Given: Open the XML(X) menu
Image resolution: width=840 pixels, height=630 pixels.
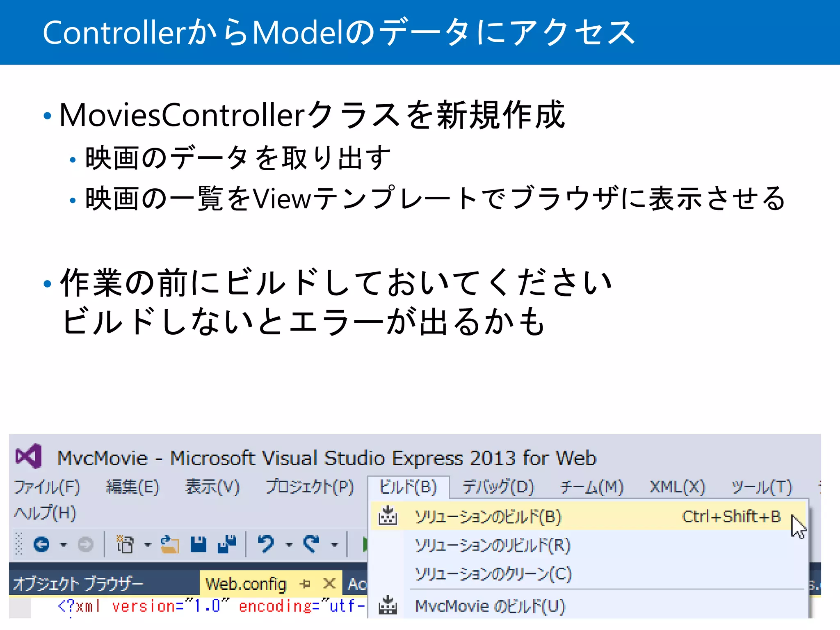Looking at the screenshot, I should tap(677, 487).
